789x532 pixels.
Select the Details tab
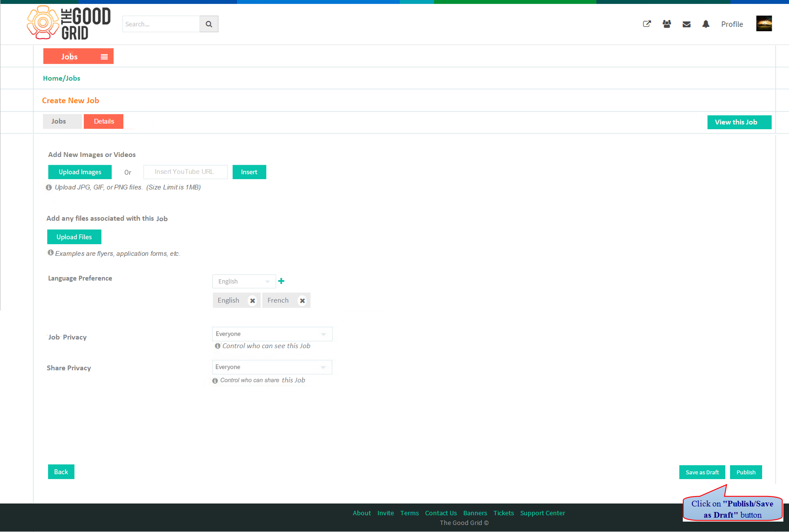[104, 121]
